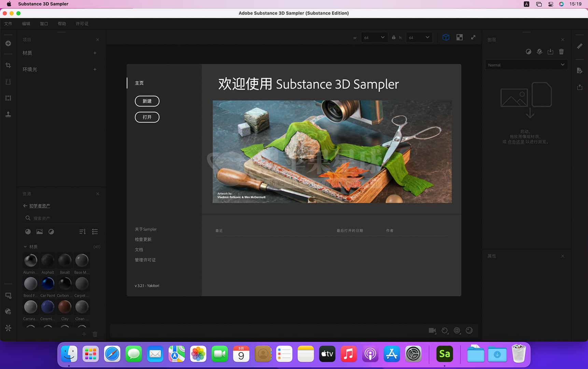Open the Normal blend mode dropdown
588x369 pixels.
(526, 65)
